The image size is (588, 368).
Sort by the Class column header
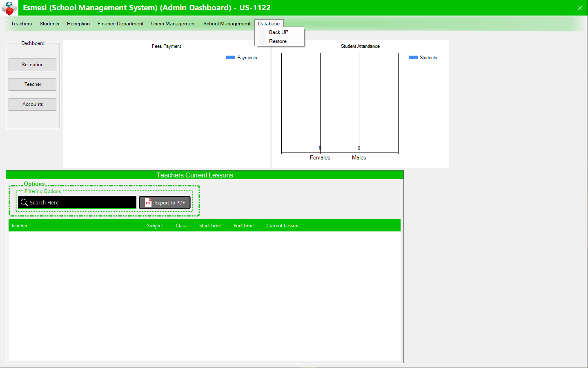click(x=181, y=226)
